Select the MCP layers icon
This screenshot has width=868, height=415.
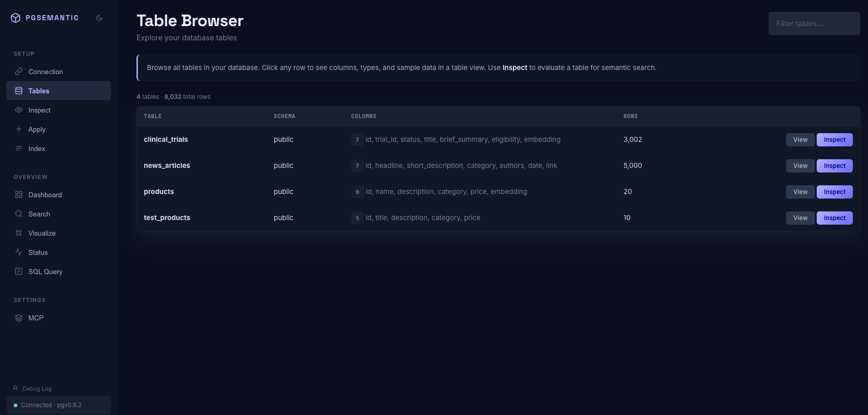tap(18, 318)
